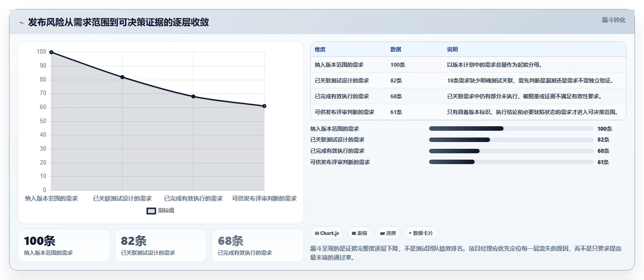Click the 82条 table data cell
This screenshot has height=280, width=644.
(397, 81)
